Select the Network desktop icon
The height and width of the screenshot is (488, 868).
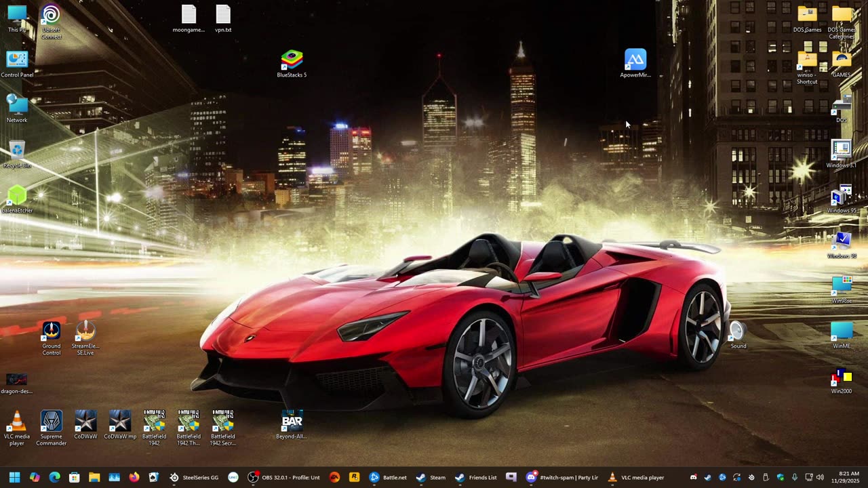17,109
